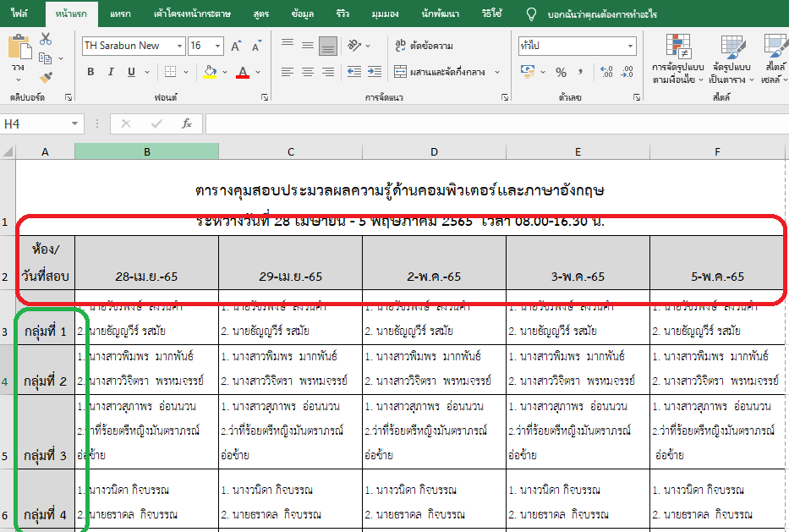Increase font size with large A icon
The width and height of the screenshot is (789, 532).
236,46
